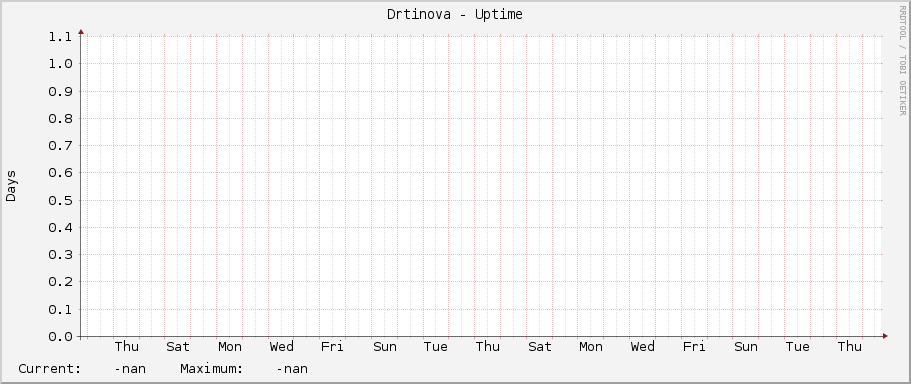Click the 0.7 y-axis value

(x=60, y=145)
